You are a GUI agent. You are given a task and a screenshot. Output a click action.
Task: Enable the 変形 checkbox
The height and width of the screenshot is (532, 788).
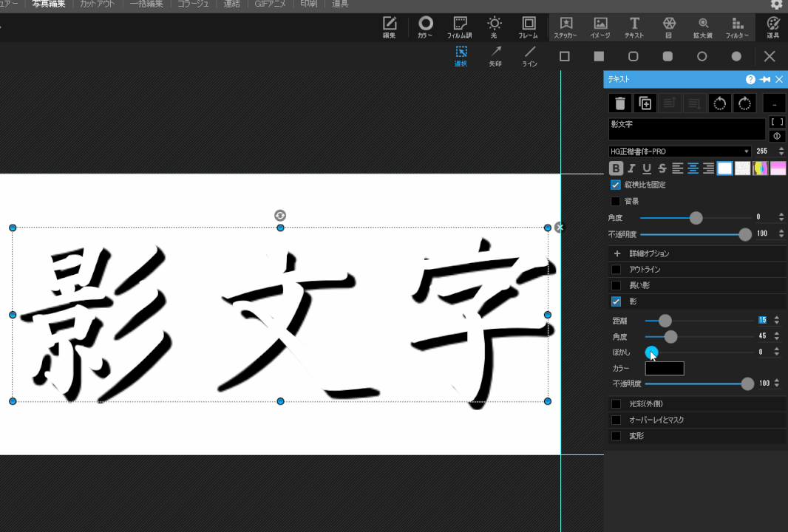(x=616, y=436)
